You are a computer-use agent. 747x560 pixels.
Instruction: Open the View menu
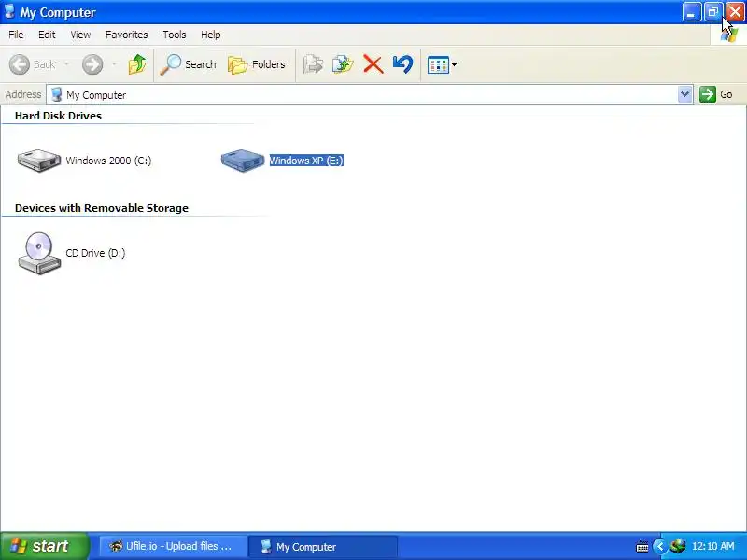(80, 35)
